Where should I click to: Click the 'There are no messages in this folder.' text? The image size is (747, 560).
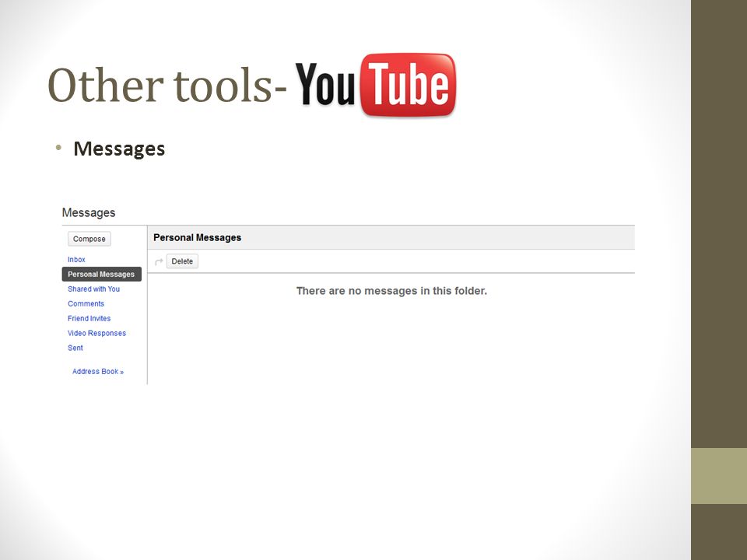[391, 291]
